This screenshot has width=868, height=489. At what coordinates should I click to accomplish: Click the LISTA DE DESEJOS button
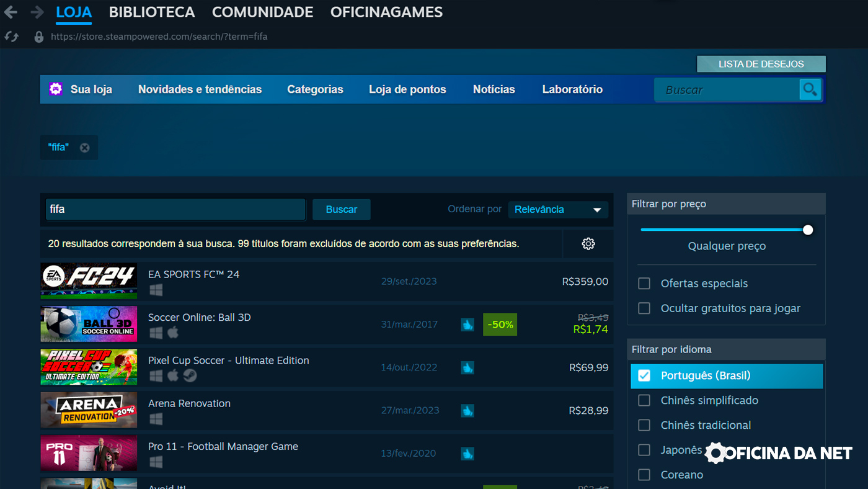coord(761,64)
